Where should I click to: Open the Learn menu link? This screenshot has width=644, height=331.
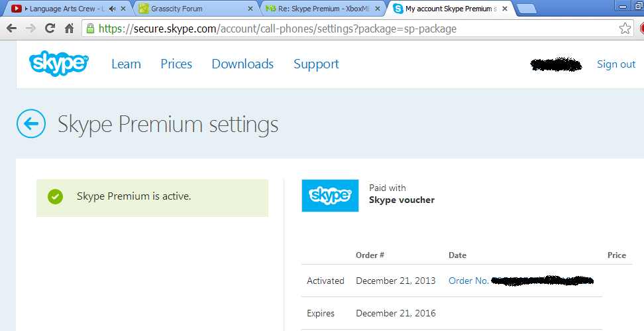click(x=126, y=64)
